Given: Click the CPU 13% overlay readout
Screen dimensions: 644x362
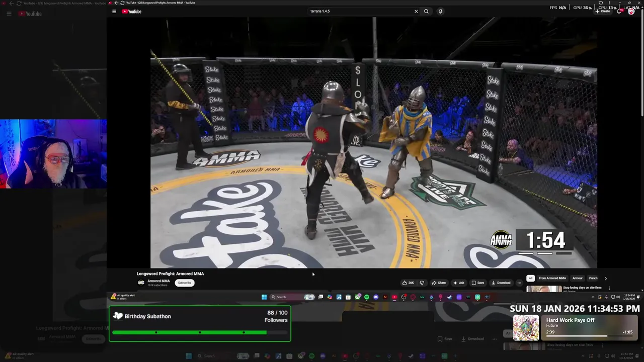Looking at the screenshot, I should point(607,8).
